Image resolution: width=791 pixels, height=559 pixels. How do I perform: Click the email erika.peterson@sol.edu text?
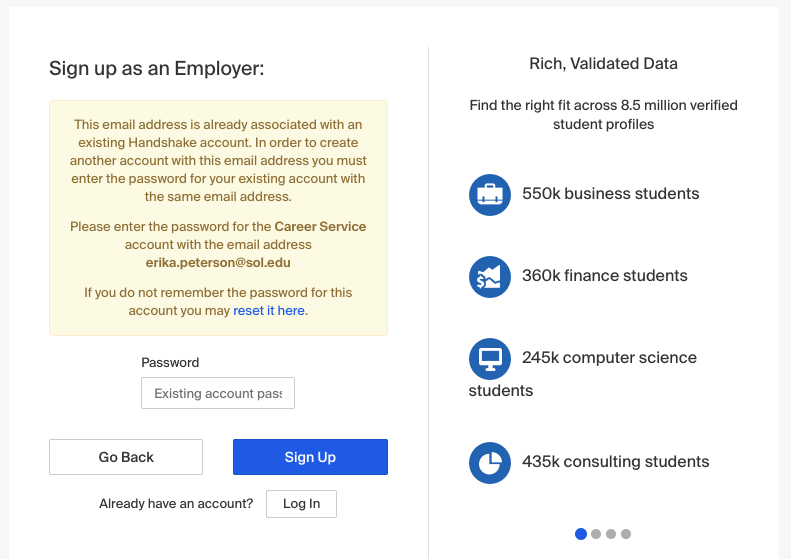218,263
